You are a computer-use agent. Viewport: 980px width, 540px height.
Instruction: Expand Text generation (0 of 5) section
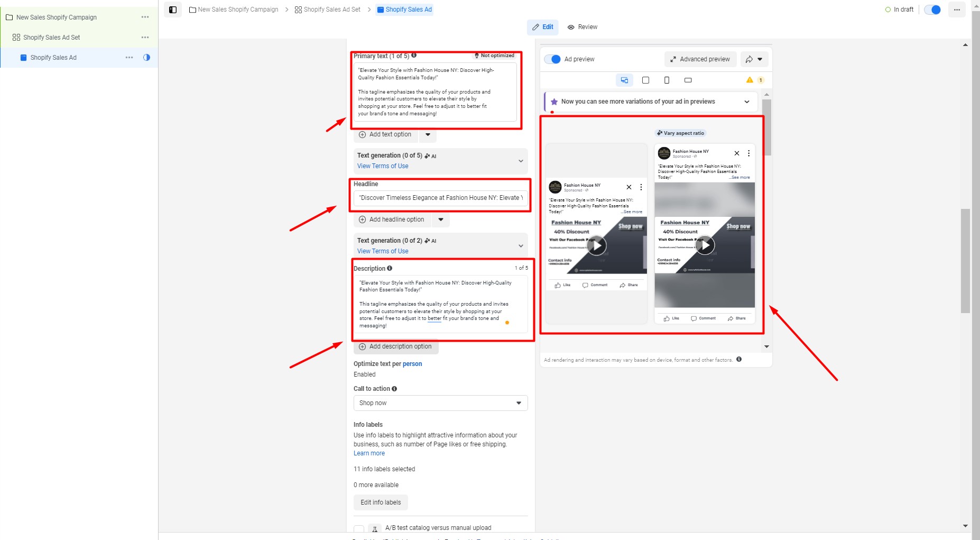pyautogui.click(x=521, y=161)
